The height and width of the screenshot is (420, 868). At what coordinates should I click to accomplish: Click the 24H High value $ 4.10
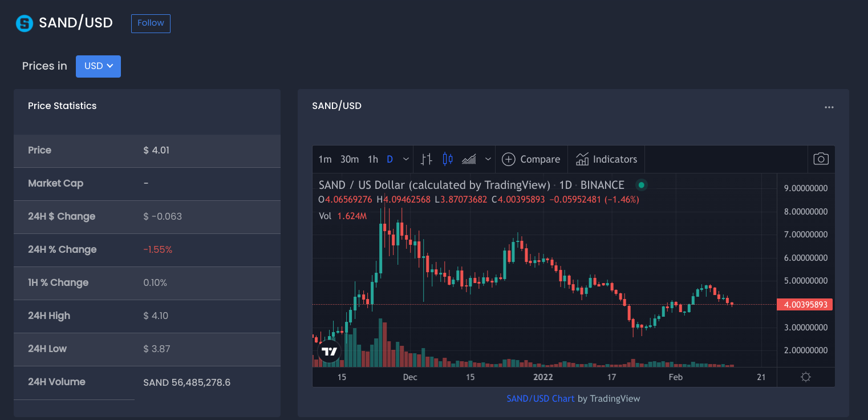point(156,316)
